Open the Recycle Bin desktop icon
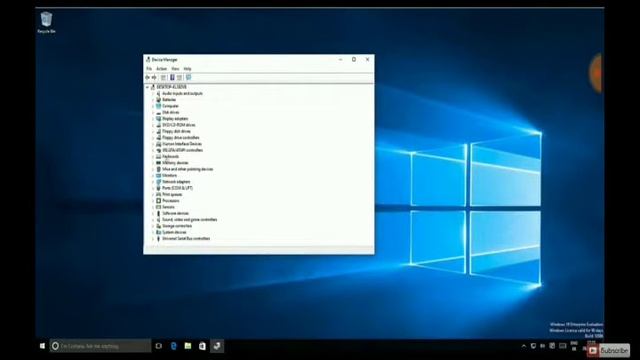 [46, 22]
